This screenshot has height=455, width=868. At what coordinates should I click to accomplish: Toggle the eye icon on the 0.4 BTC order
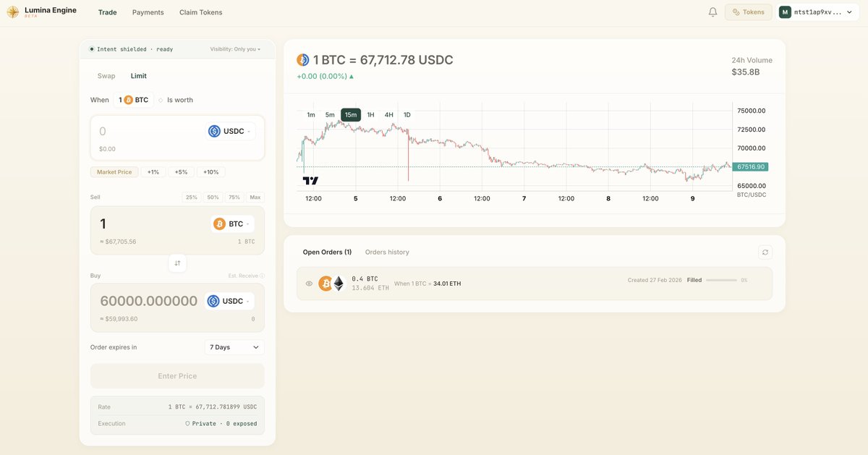pyautogui.click(x=309, y=284)
